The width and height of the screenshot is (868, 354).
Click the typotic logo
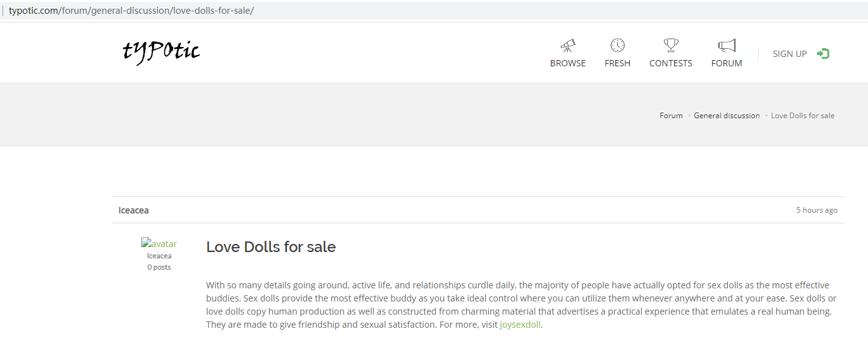tap(161, 51)
